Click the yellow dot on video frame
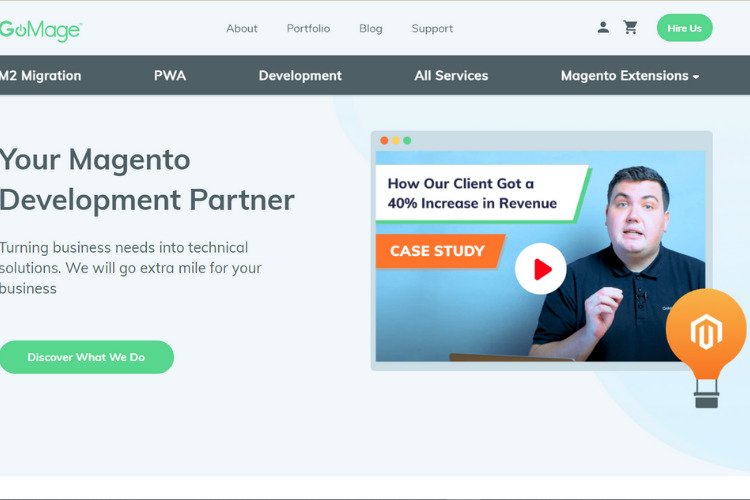 pyautogui.click(x=396, y=141)
